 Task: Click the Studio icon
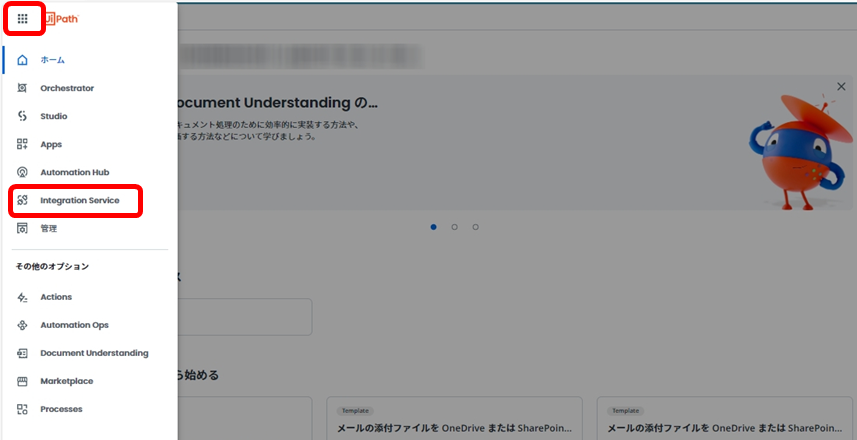pos(22,116)
